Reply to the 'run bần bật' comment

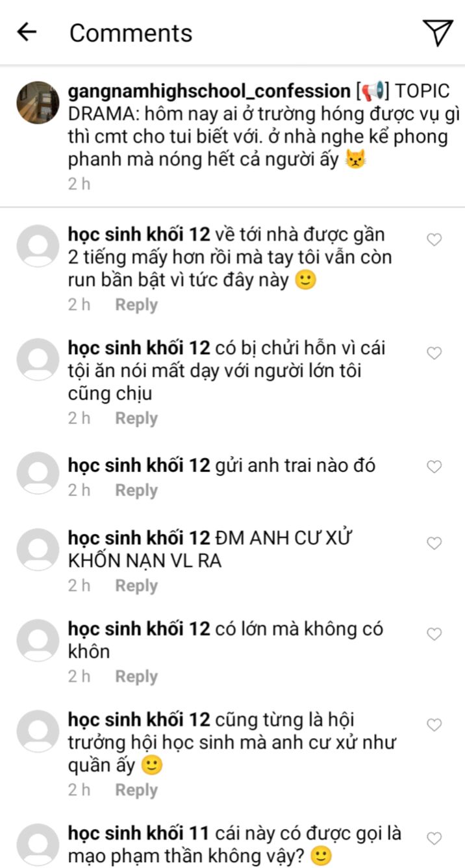click(x=136, y=305)
